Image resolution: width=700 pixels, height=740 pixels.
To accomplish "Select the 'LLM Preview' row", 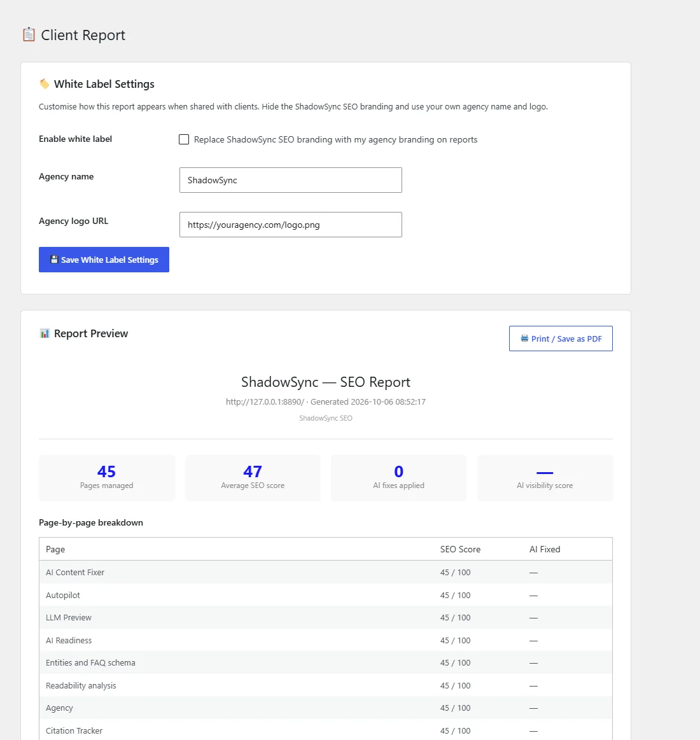I will click(x=326, y=617).
